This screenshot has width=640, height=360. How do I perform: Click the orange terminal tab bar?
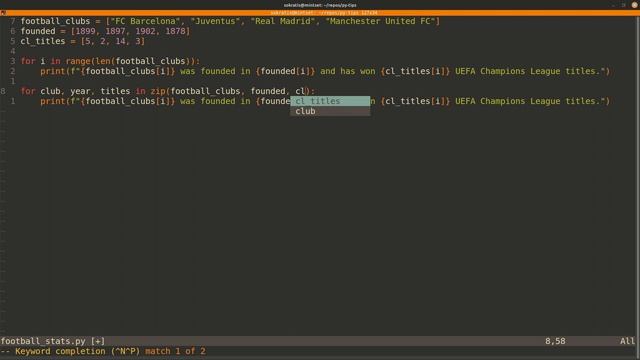click(x=320, y=13)
